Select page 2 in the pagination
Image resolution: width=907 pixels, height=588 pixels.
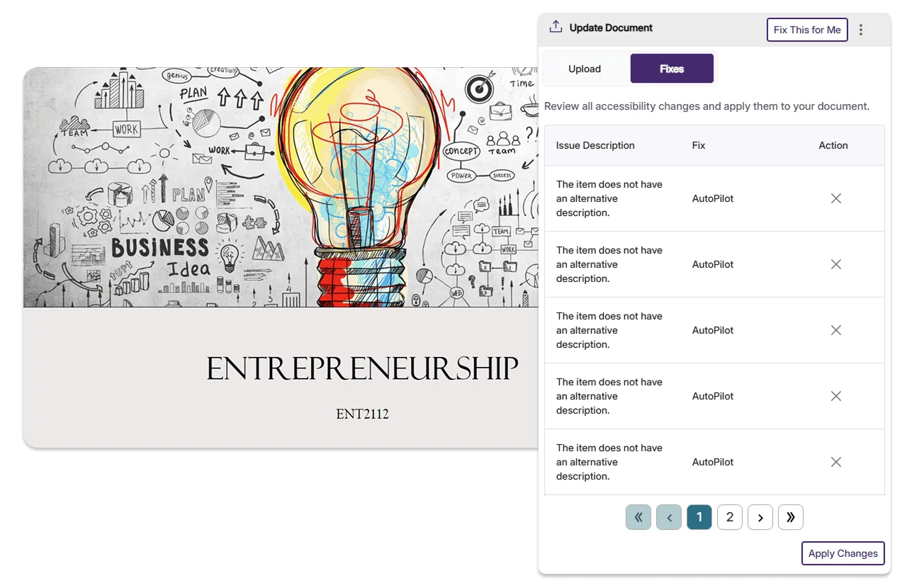tap(730, 517)
